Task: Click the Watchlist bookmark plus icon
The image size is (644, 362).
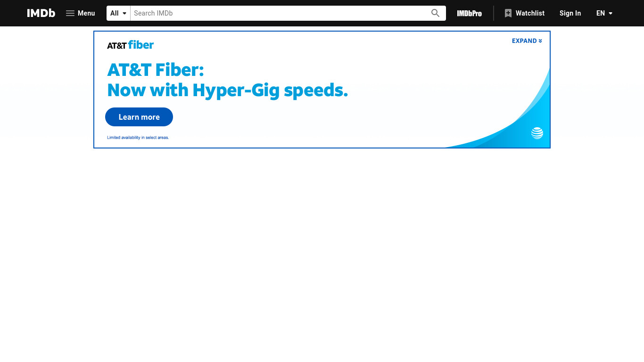Action: [508, 13]
